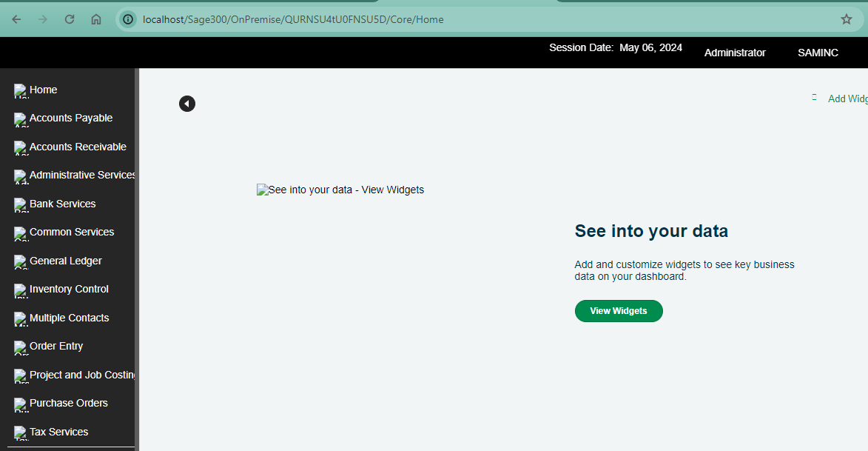Click the See into your data image
868x451 pixels.
[x=340, y=190]
